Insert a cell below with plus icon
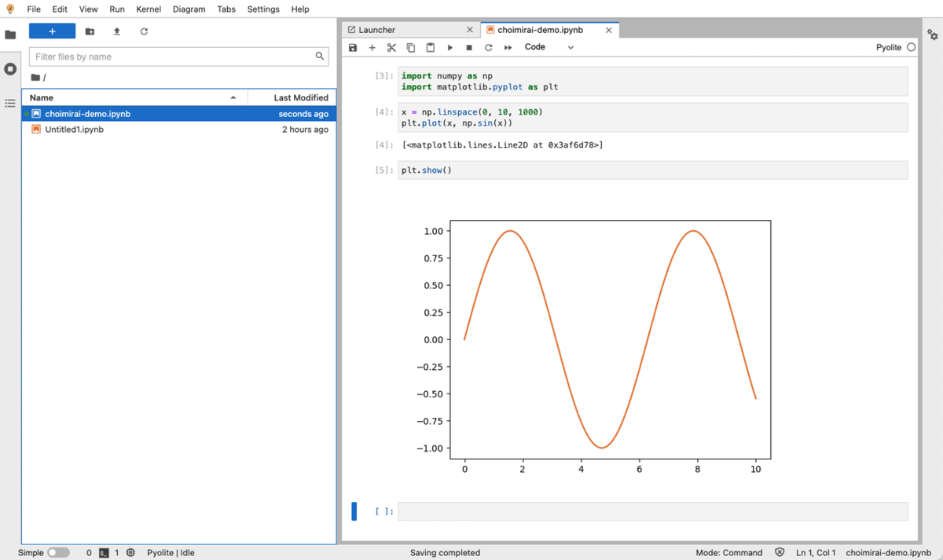Viewport: 943px width, 560px height. pyautogui.click(x=372, y=48)
